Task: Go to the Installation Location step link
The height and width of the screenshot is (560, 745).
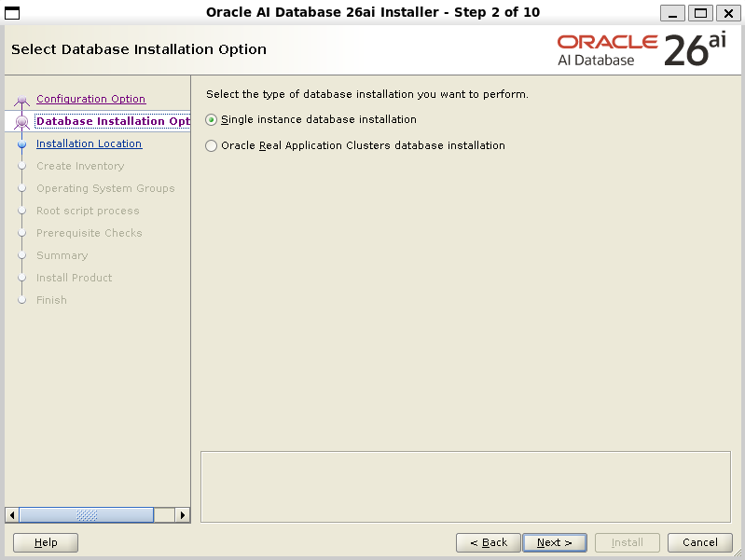Action: pyautogui.click(x=89, y=143)
